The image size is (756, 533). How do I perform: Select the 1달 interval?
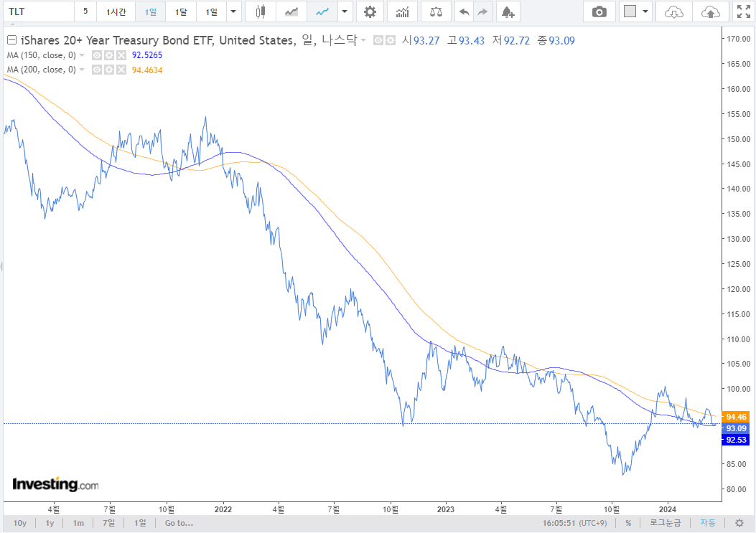pos(181,11)
